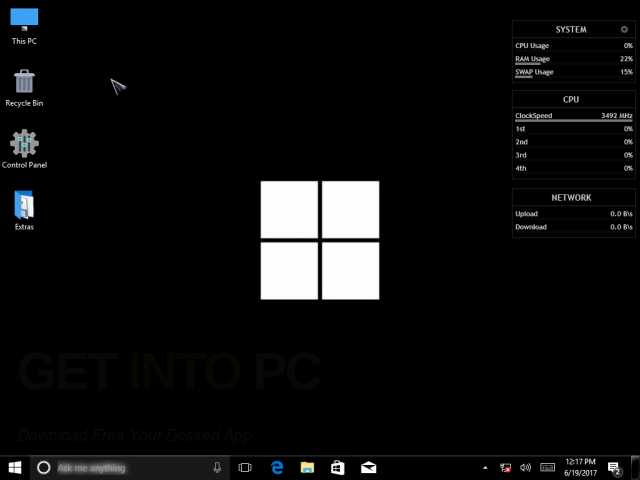The width and height of the screenshot is (640, 480).
Task: Click the SWAP Usage row
Action: click(573, 72)
